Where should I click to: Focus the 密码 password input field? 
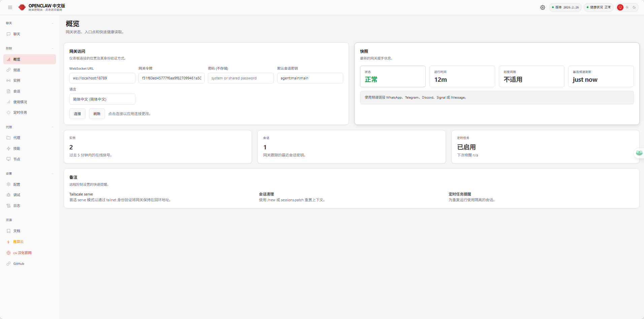[241, 78]
